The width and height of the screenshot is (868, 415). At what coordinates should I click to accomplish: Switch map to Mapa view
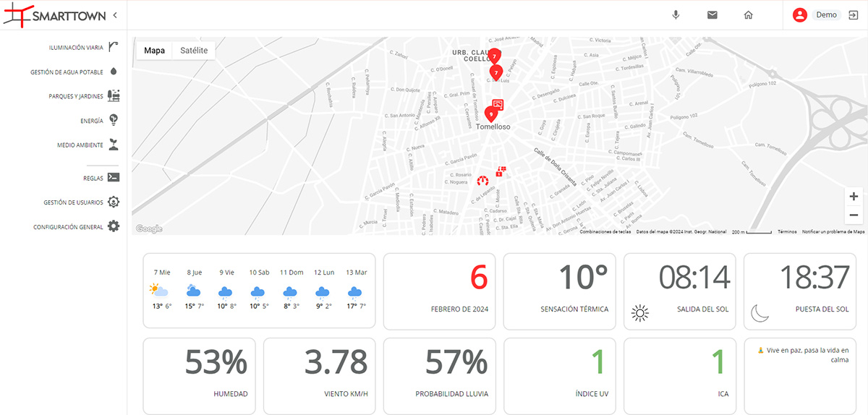click(x=154, y=51)
